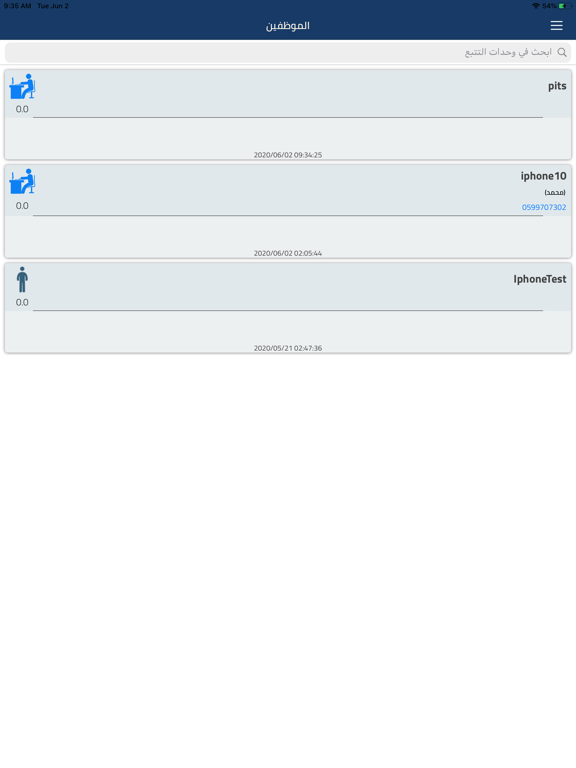Click the desk worker icon for pits

[22, 87]
